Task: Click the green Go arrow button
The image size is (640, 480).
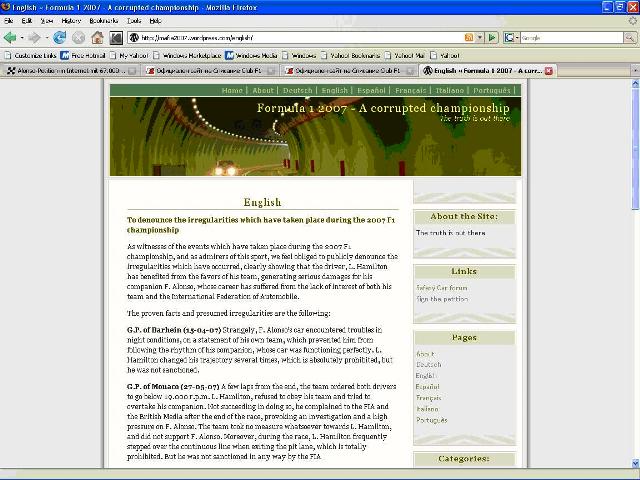Action: (x=492, y=38)
